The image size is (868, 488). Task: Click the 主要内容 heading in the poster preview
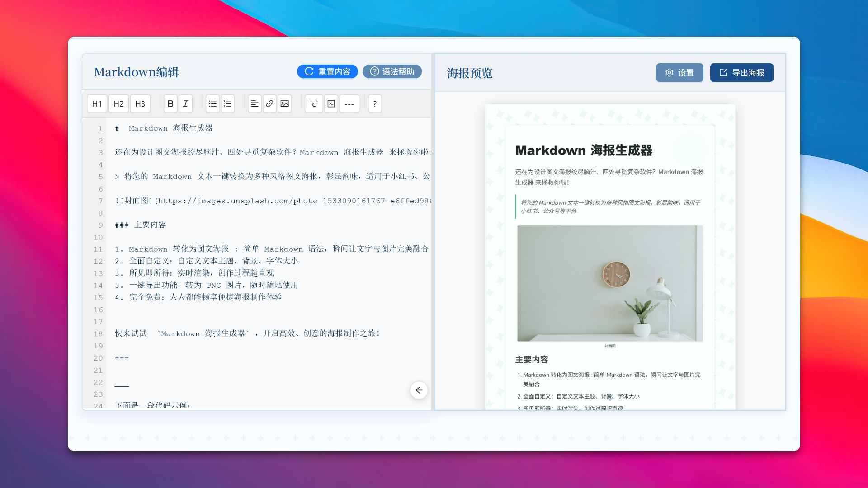(x=532, y=360)
